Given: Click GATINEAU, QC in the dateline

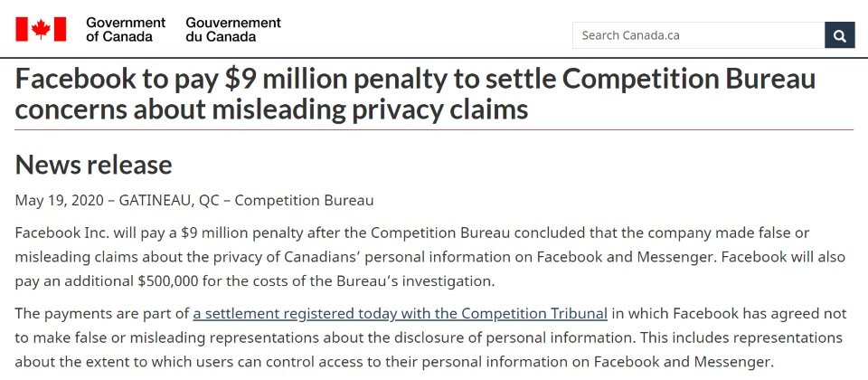Looking at the screenshot, I should click(165, 200).
